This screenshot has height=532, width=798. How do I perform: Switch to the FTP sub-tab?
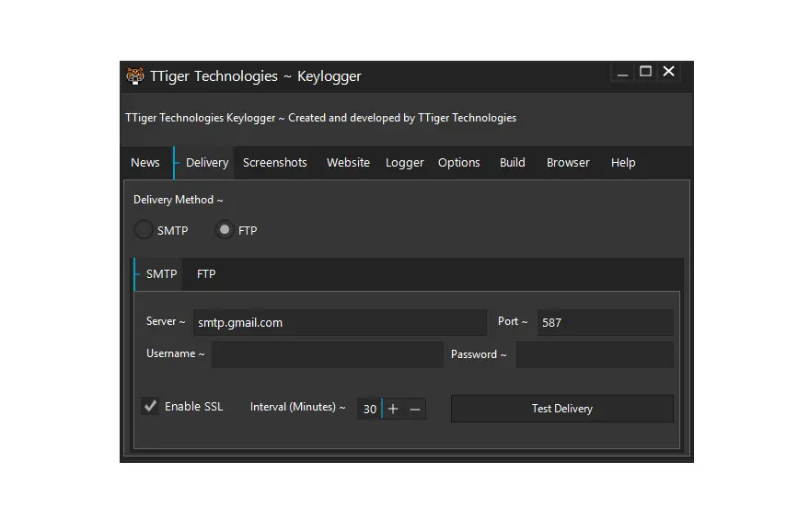(205, 273)
